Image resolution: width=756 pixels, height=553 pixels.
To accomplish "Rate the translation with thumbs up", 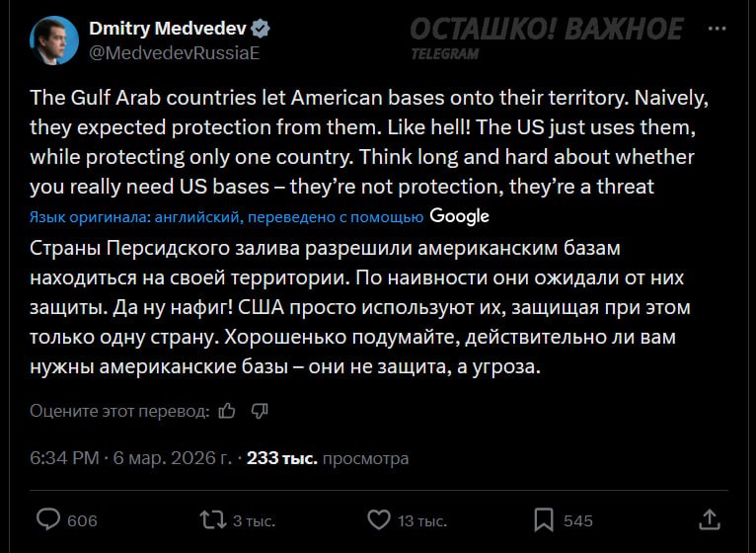I will pyautogui.click(x=227, y=410).
